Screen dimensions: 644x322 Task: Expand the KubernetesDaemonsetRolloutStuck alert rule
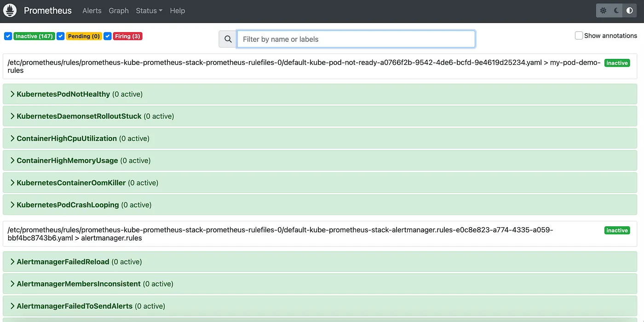(x=320, y=116)
